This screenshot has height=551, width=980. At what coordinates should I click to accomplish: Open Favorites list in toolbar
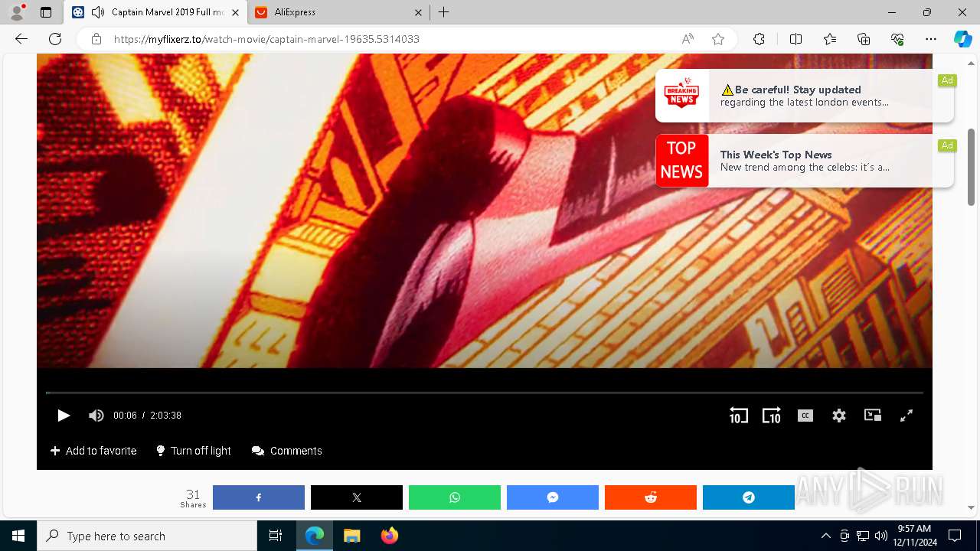point(830,39)
